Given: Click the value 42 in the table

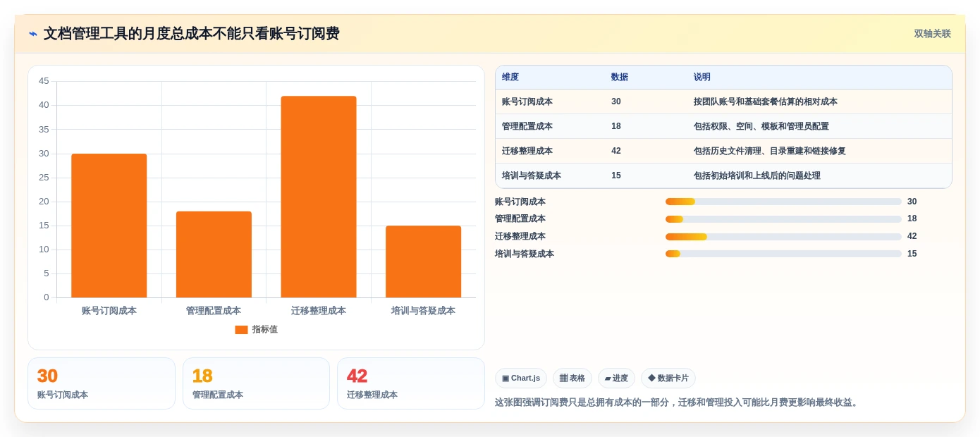Looking at the screenshot, I should coord(616,152).
